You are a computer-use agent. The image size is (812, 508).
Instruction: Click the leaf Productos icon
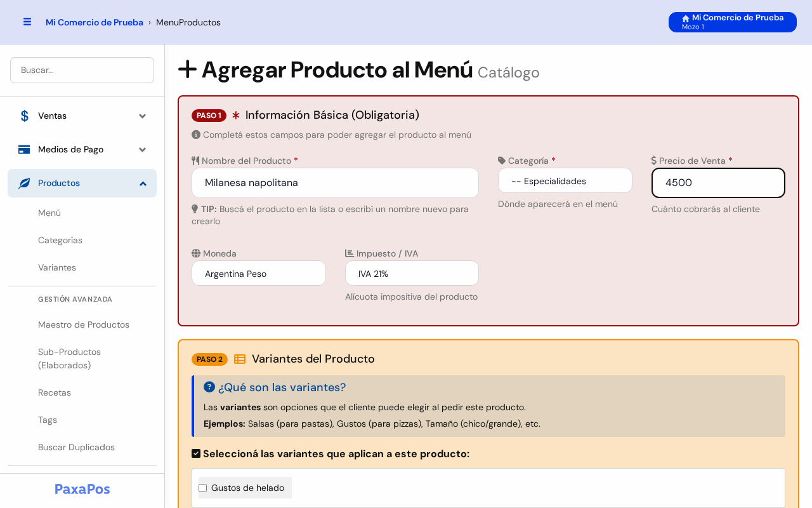pyautogui.click(x=24, y=183)
